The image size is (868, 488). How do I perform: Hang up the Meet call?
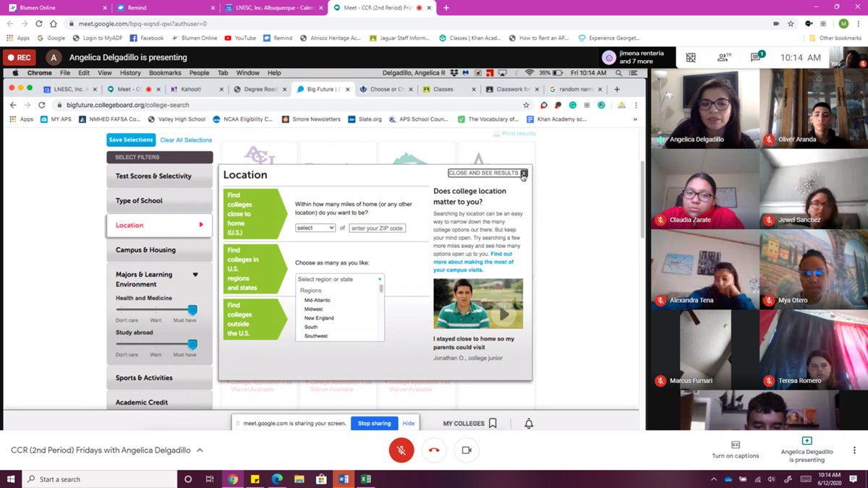pos(434,450)
